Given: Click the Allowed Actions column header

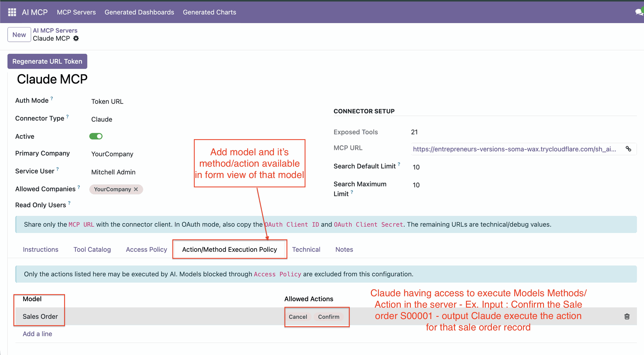Looking at the screenshot, I should point(309,299).
